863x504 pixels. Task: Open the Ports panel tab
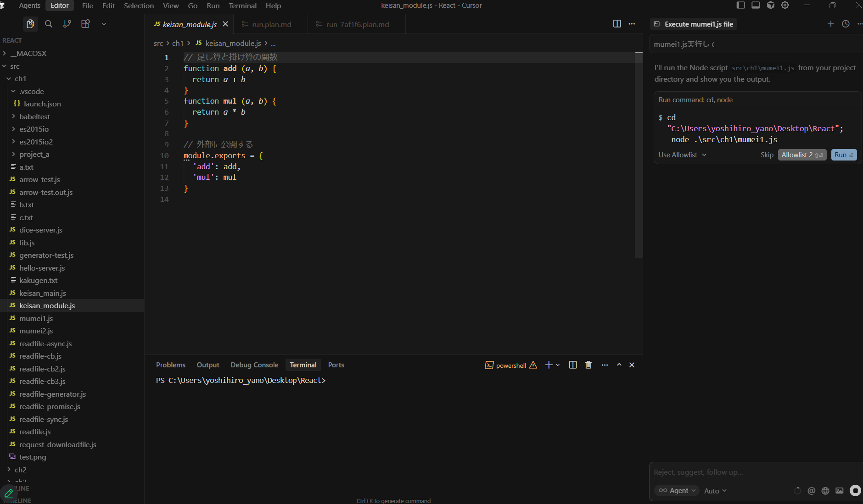click(x=336, y=365)
